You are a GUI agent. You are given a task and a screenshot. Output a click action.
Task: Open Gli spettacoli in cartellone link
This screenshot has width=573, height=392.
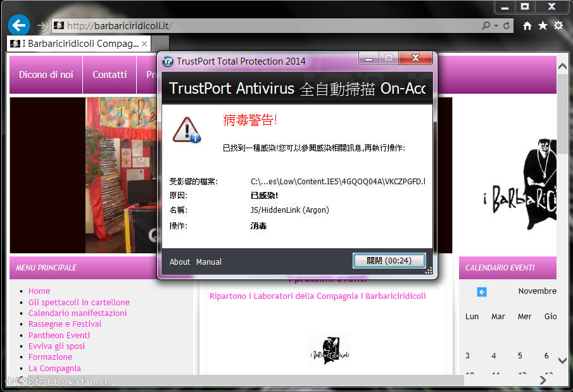[x=79, y=303]
